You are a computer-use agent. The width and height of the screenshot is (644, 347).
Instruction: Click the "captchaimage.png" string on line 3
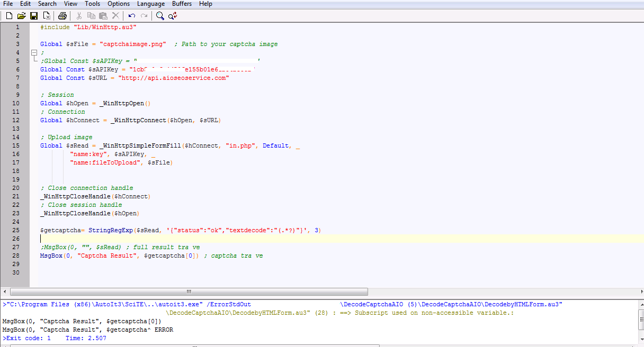pyautogui.click(x=133, y=44)
